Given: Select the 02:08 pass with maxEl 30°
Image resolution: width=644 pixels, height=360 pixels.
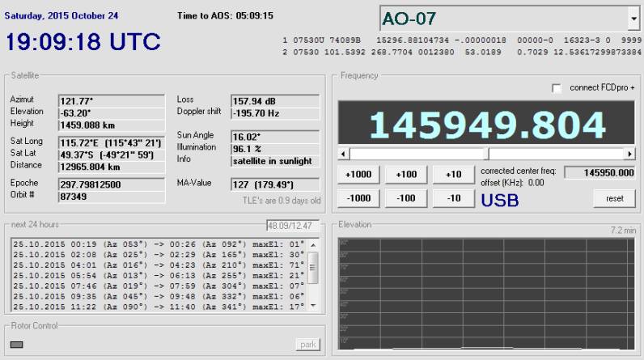Looking at the screenshot, I should click(x=159, y=255).
